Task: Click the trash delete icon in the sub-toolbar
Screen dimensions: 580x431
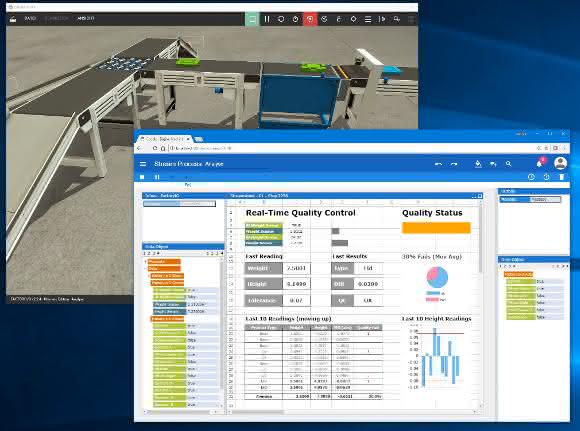Action: point(562,177)
